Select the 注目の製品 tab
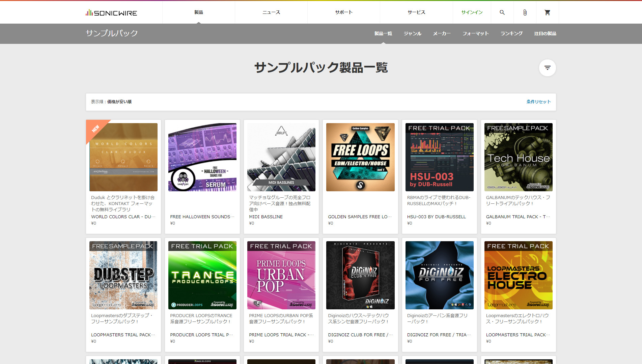Viewport: 642px width, 364px height. (545, 34)
